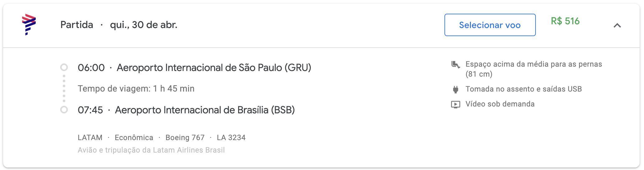Click the Vídeo sob demanda label
This screenshot has height=170, width=644.
[500, 104]
